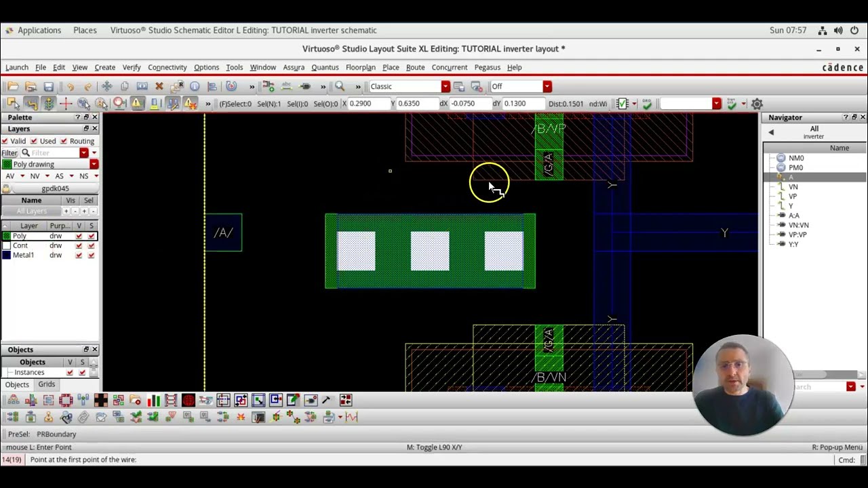Image resolution: width=868 pixels, height=488 pixels.
Task: Click the Sun 07:57 clock
Action: click(788, 30)
